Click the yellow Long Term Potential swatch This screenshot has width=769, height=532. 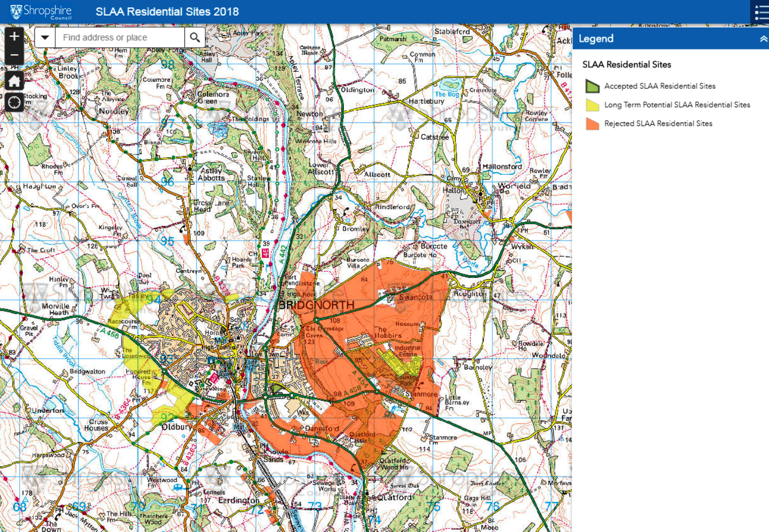[x=592, y=105]
